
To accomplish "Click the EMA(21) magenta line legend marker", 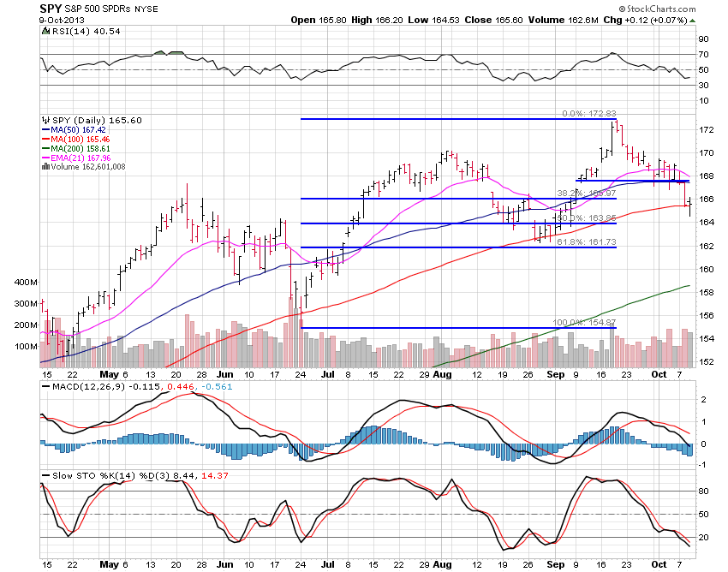I will point(46,158).
